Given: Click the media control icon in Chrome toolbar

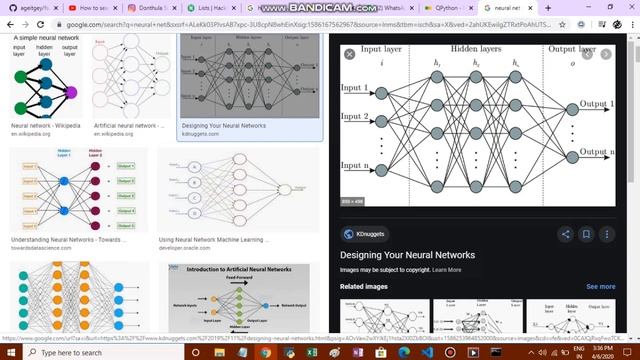Looking at the screenshot, I should 602,24.
